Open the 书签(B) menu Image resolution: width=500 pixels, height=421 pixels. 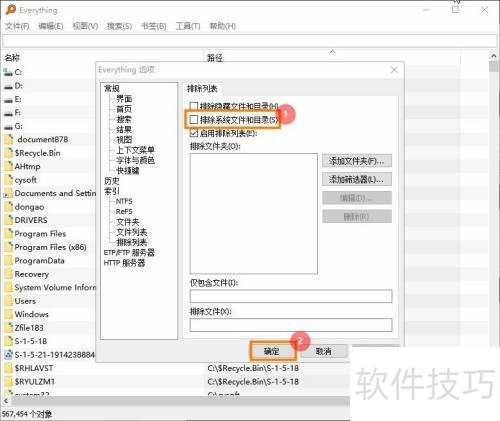[154, 26]
